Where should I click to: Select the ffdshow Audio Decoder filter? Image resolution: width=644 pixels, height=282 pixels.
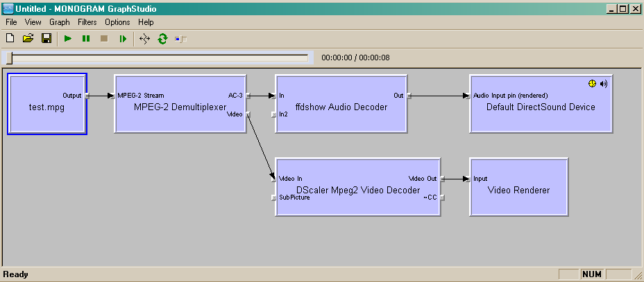point(341,104)
